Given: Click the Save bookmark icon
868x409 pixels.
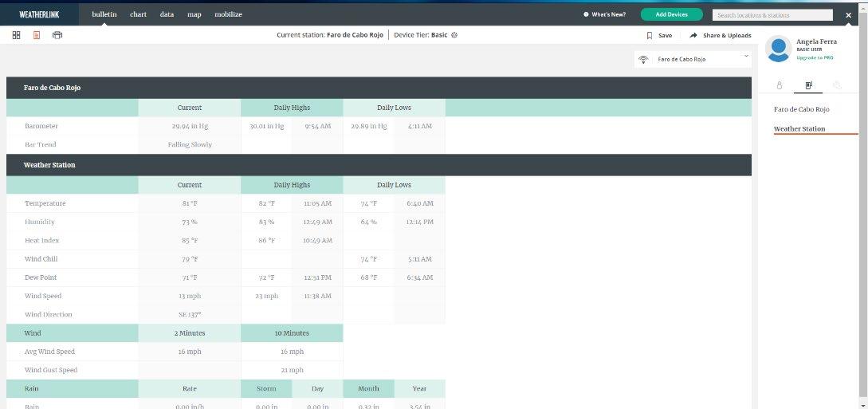Looking at the screenshot, I should 650,35.
